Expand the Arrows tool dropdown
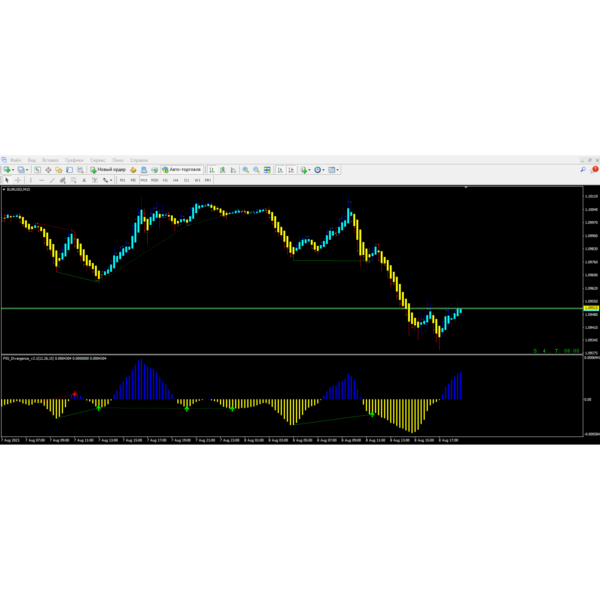The height and width of the screenshot is (600, 600). [x=111, y=180]
